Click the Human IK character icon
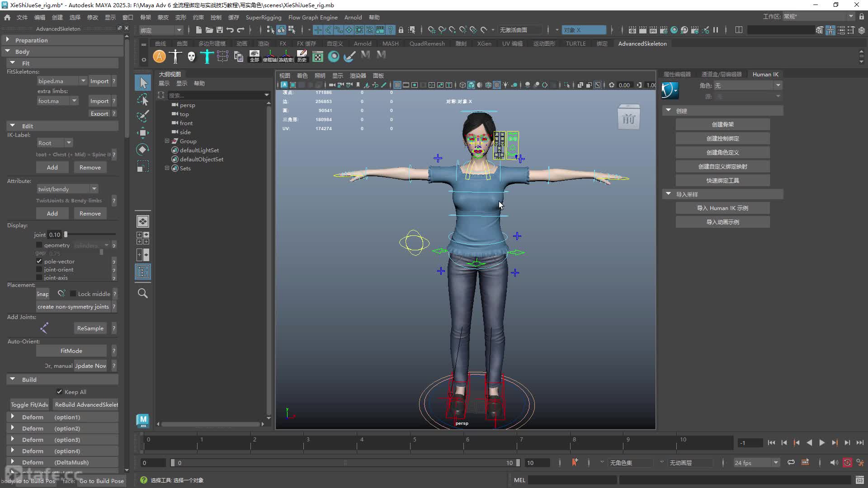The height and width of the screenshot is (488, 868). 670,90
